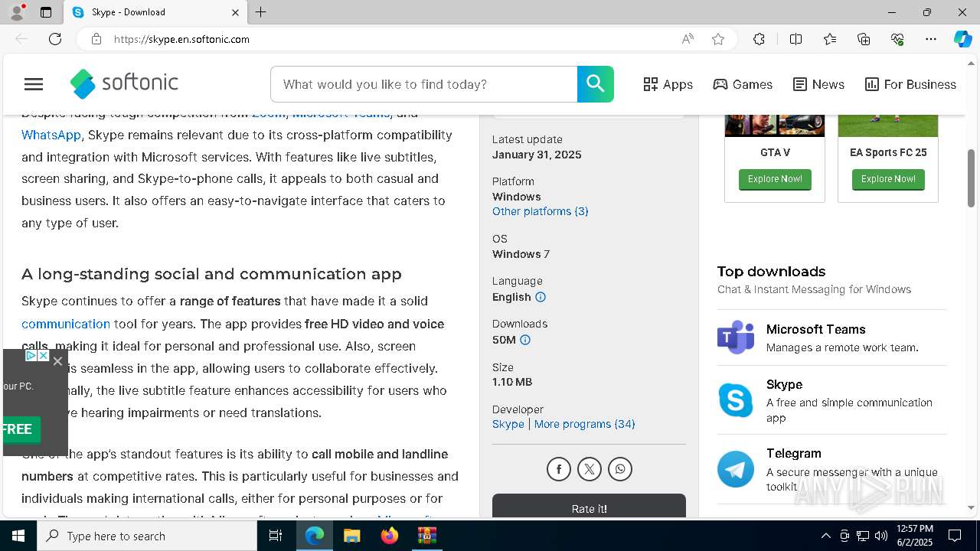Open the Favorites list
Viewport: 980px width, 551px height.
[x=830, y=39]
